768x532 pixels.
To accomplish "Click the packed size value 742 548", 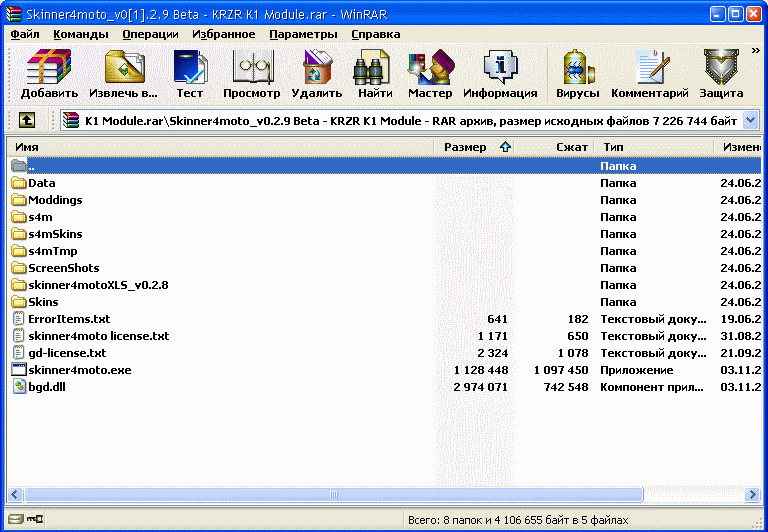I will [x=566, y=387].
